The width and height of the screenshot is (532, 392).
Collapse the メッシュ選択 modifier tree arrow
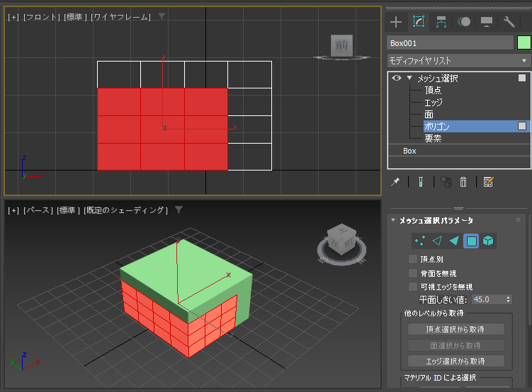pyautogui.click(x=409, y=78)
